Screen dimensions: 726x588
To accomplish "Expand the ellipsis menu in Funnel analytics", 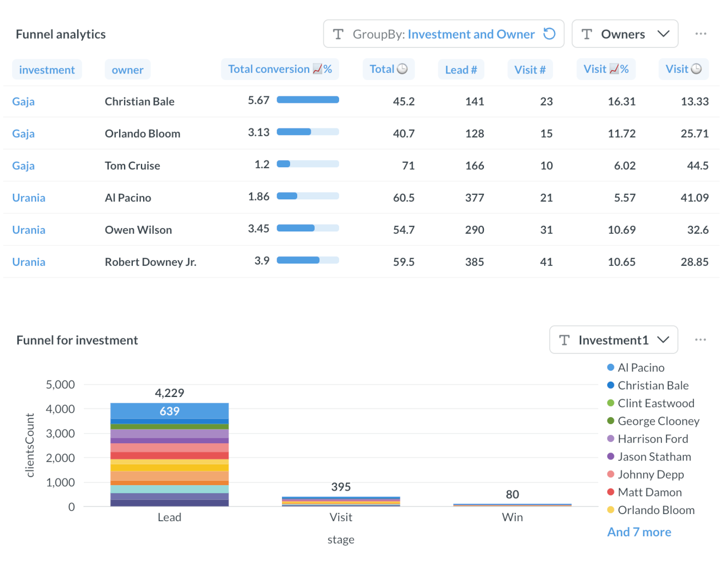I will point(700,33).
